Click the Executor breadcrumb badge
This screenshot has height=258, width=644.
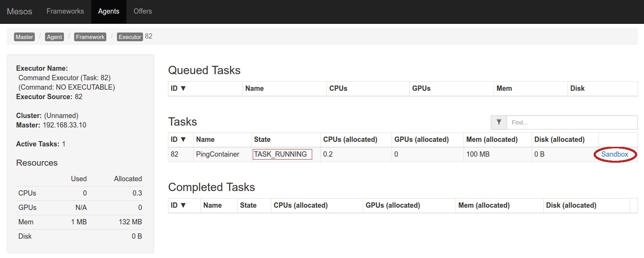point(130,37)
